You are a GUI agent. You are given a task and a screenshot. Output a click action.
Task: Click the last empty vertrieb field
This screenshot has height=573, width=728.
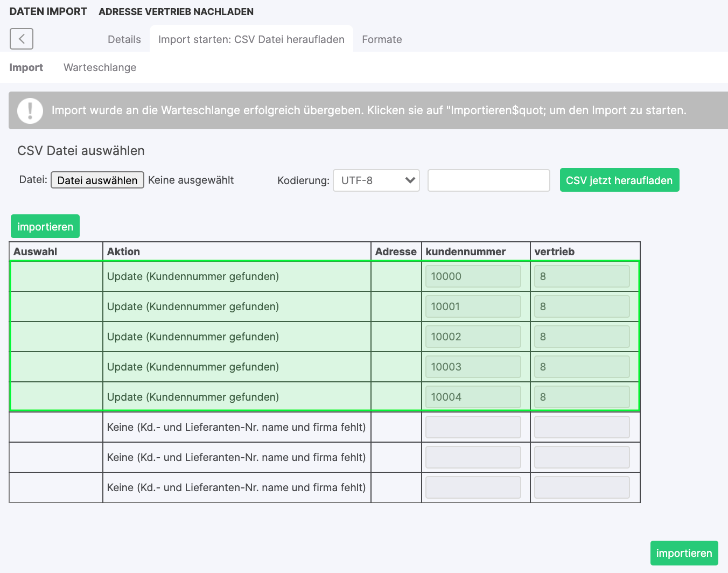(582, 487)
